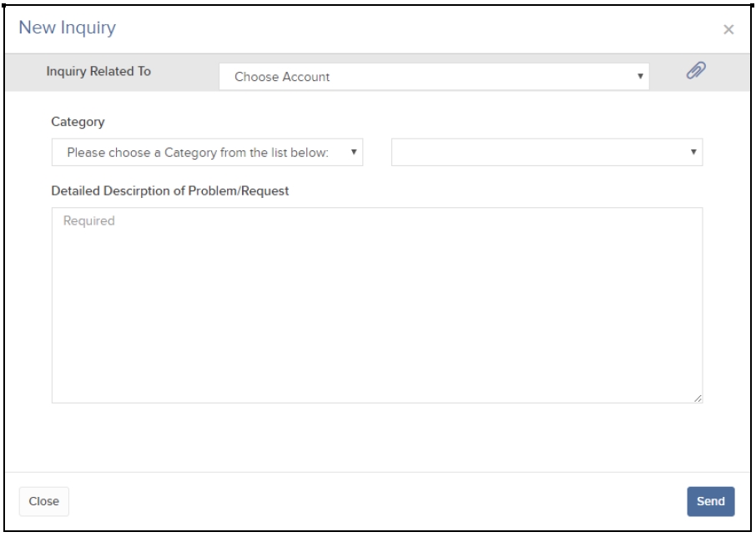The width and height of the screenshot is (756, 537).
Task: Click the arrow on the empty subcategory dropdown
Action: (693, 152)
